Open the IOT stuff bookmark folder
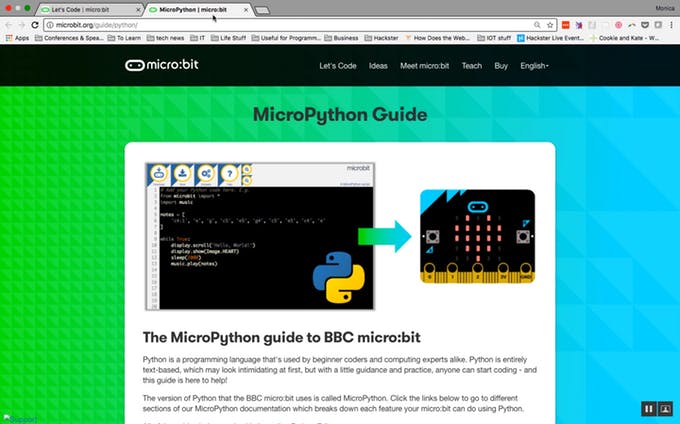This screenshot has height=424, width=680. tap(494, 38)
